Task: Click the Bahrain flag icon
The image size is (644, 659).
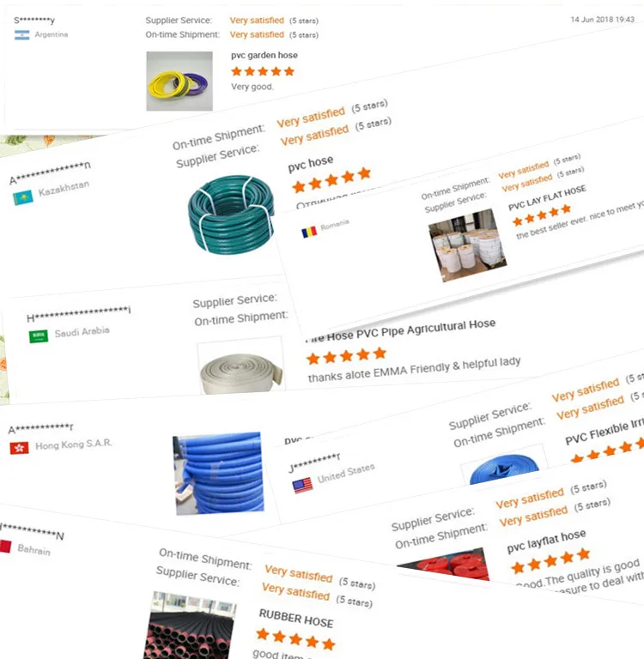Action: pos(5,547)
